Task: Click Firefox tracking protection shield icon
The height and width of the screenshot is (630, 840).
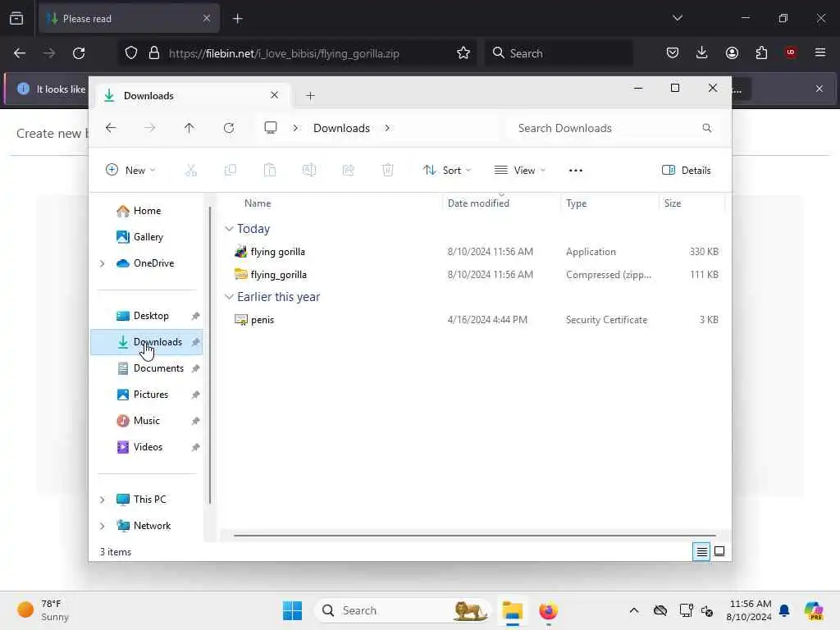Action: pos(131,53)
